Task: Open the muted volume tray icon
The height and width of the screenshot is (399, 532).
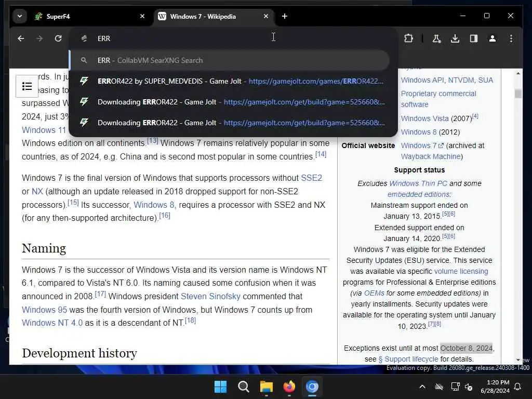Action: [469, 387]
